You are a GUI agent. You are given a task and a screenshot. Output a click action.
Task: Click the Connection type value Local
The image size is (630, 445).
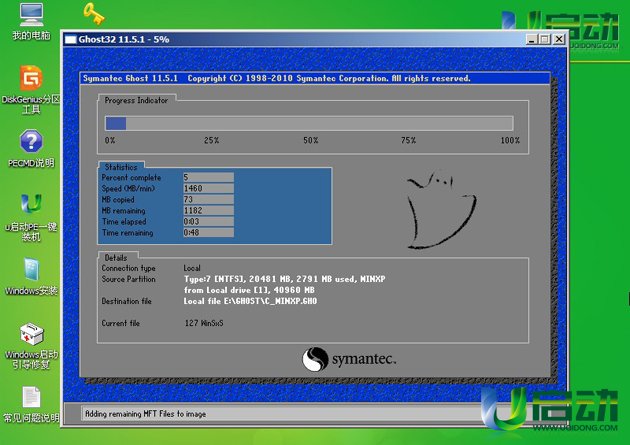tap(192, 268)
